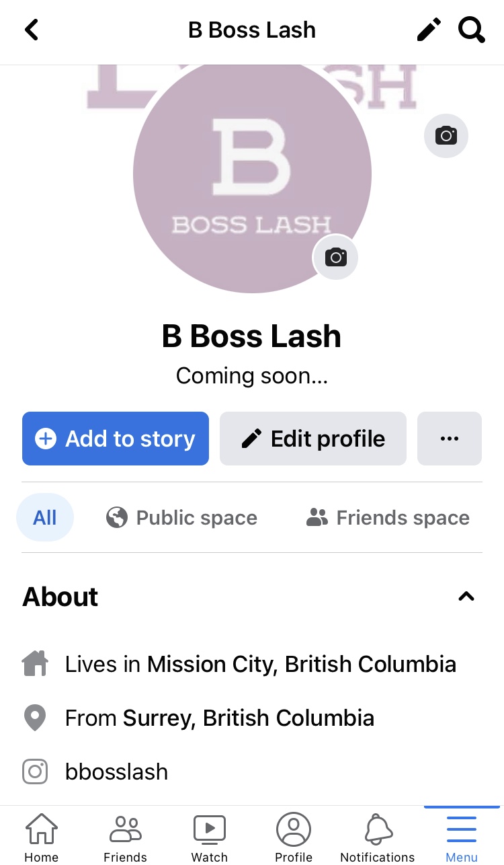Tap the pencil edit icon in header
504x865 pixels.
429,30
